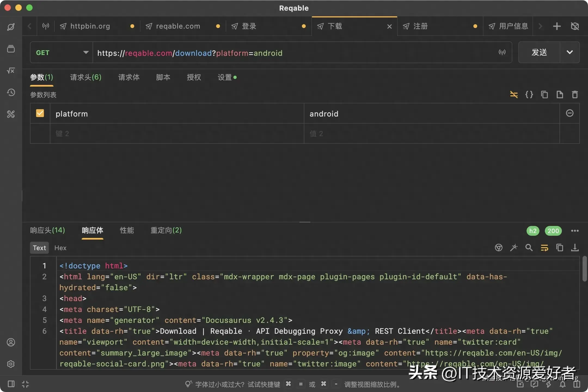Open the compose rocket icon in sidebar
Viewport: 588px width, 392px height.
click(11, 27)
